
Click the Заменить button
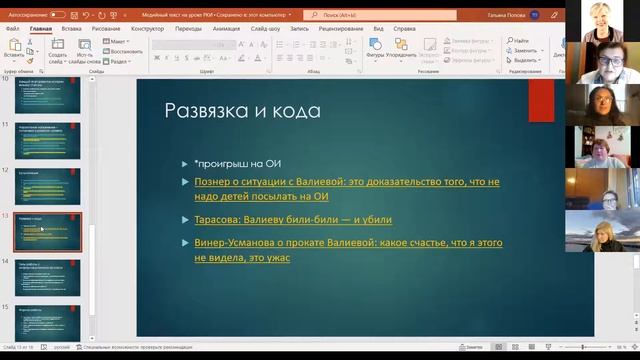pos(525,51)
